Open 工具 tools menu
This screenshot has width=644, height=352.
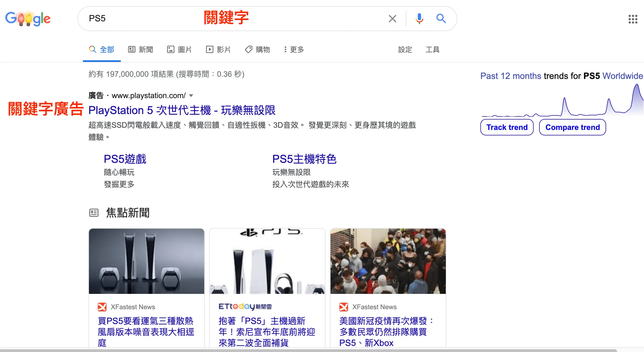pos(432,50)
